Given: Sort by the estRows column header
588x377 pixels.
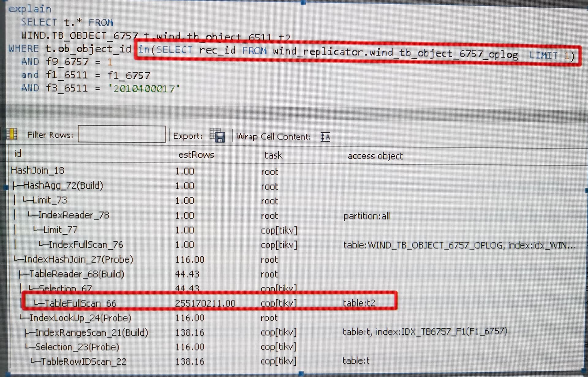Looking at the screenshot, I should 196,155.
